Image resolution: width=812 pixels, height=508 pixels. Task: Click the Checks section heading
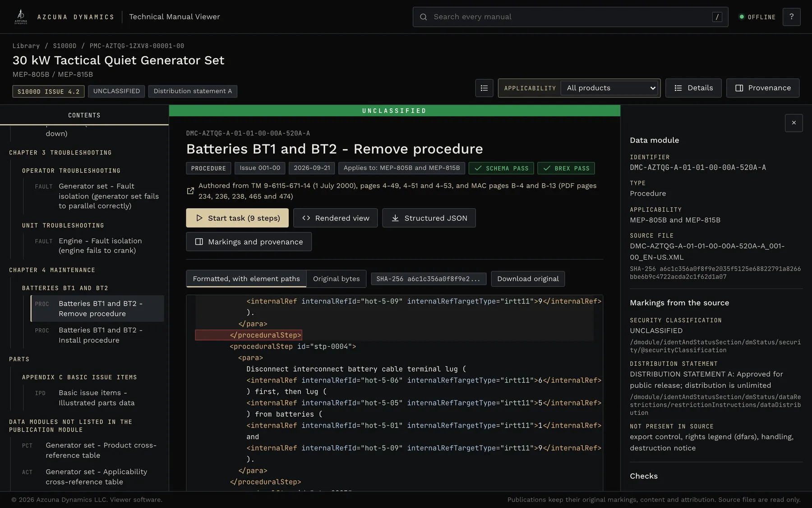[644, 476]
